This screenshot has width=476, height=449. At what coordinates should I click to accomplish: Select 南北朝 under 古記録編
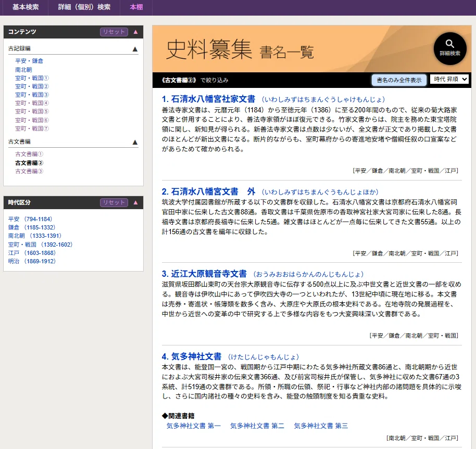tap(23, 70)
